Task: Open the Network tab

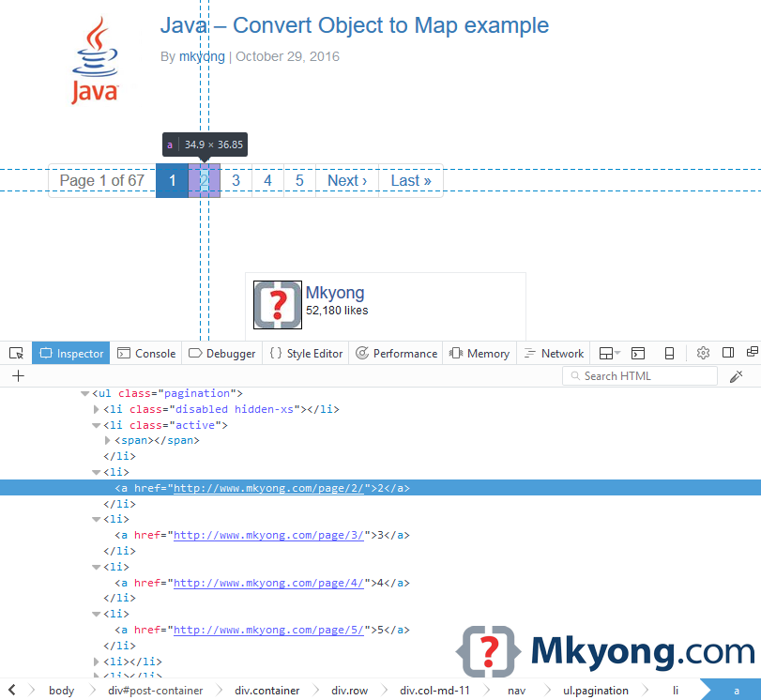Action: [x=554, y=354]
